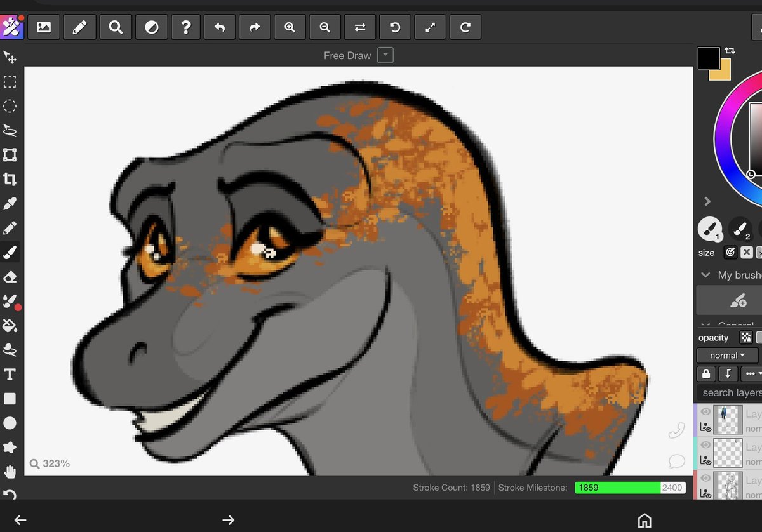Toggle visibility eye of the red-marked sketch layer
This screenshot has height=532, width=762.
coord(705,479)
